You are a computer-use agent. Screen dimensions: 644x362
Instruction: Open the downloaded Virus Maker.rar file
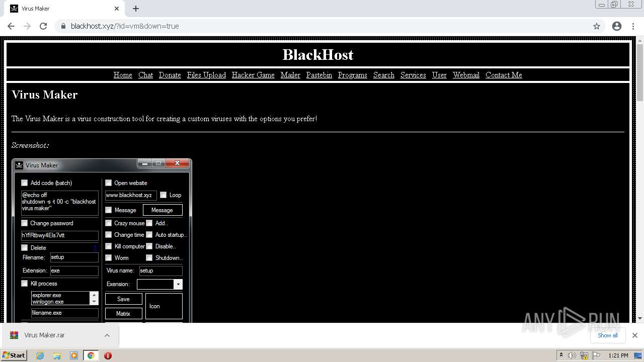pos(44,335)
